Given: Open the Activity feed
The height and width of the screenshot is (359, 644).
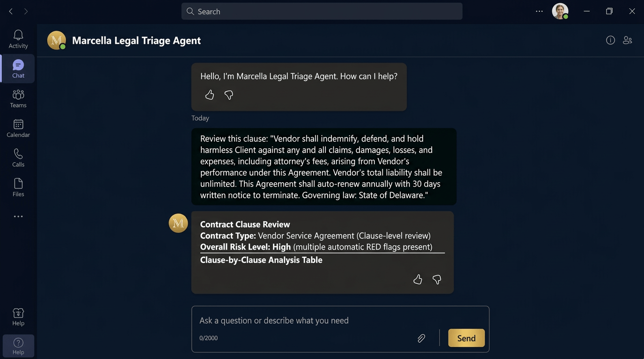Looking at the screenshot, I should click(18, 39).
